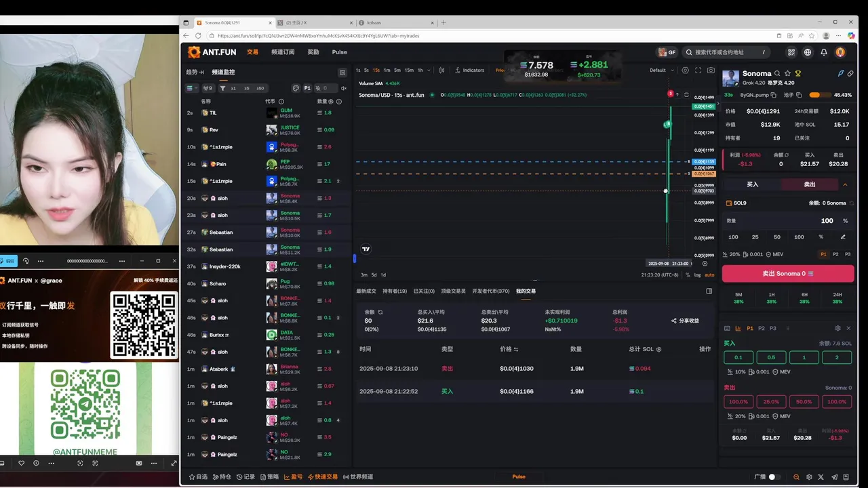
Task: Click 分享收益 share profit button
Action: (x=685, y=321)
